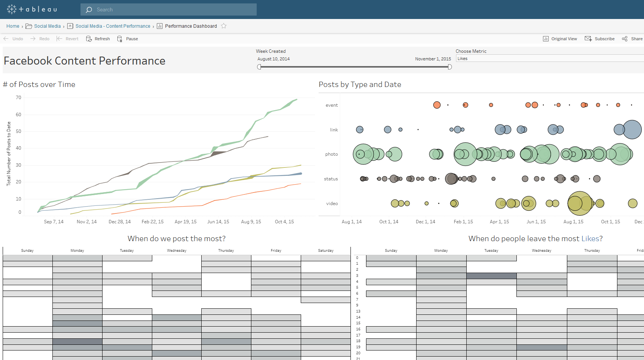Image resolution: width=644 pixels, height=360 pixels.
Task: Click the Undo arrow icon
Action: point(6,39)
